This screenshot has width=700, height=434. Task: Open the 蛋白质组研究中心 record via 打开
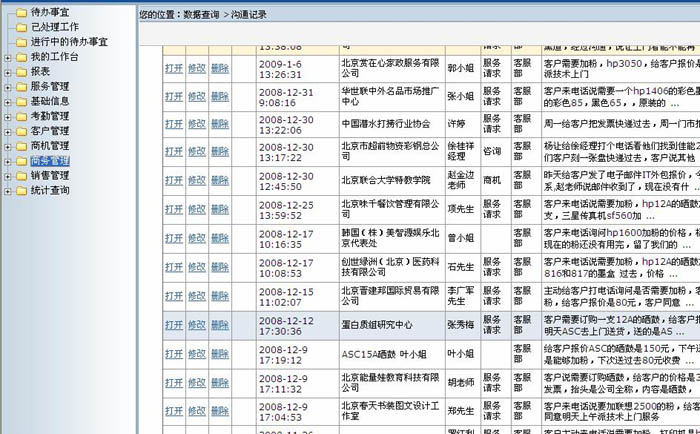tap(173, 325)
